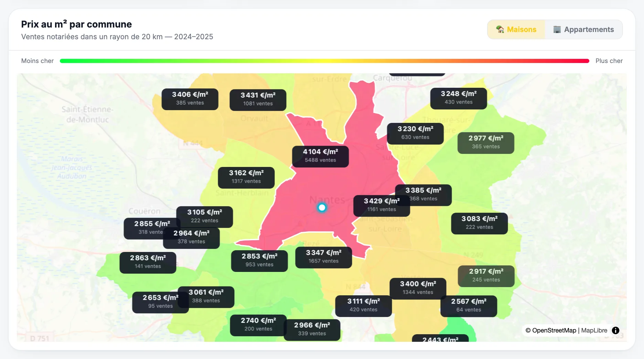
Task: Click the 2 964 €/m² 378 ventes label
Action: [x=191, y=238]
